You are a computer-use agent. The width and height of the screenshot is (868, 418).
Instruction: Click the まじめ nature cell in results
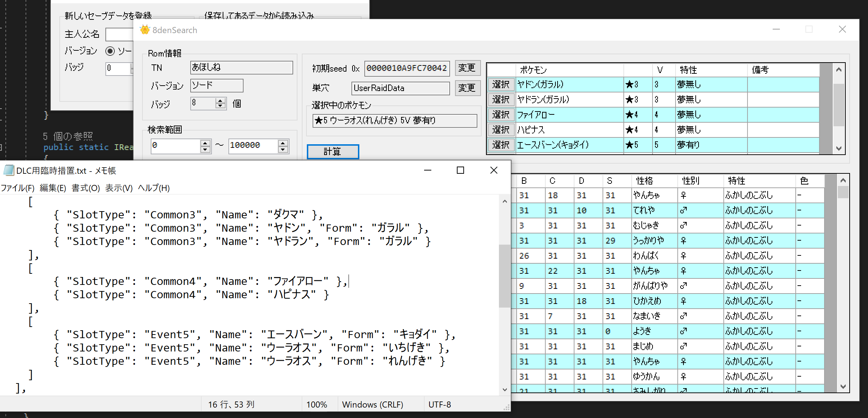[654, 346]
